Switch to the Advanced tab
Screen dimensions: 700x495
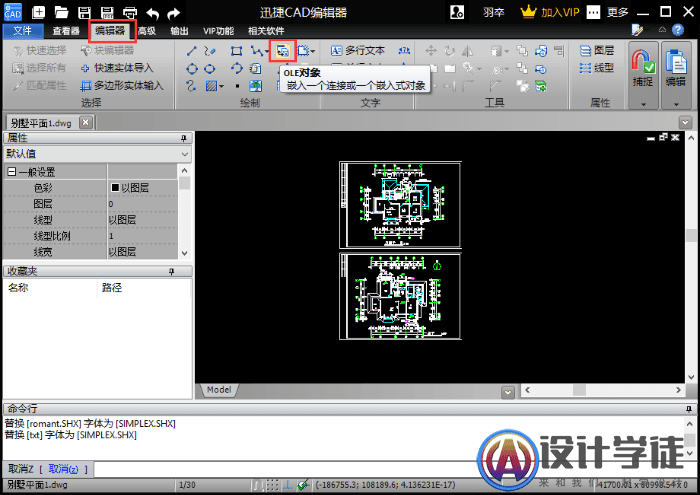pos(147,31)
